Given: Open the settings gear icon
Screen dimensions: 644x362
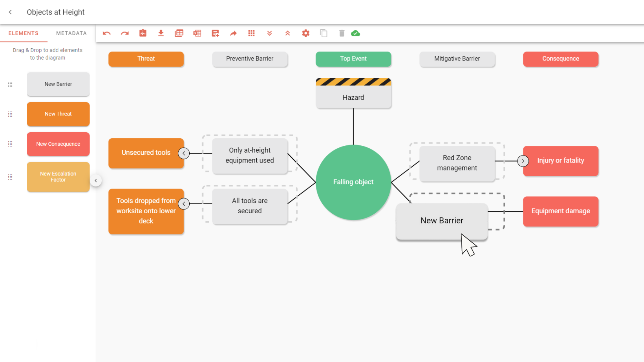Looking at the screenshot, I should click(306, 33).
